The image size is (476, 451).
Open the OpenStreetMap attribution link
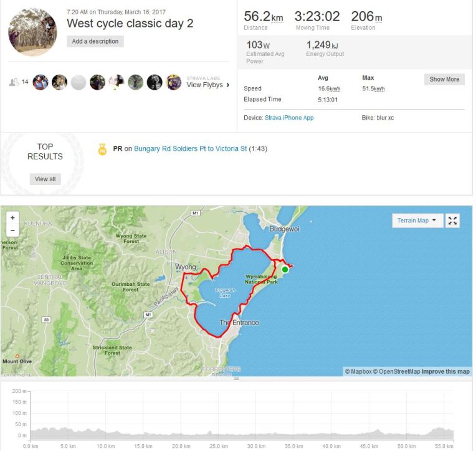tap(397, 372)
